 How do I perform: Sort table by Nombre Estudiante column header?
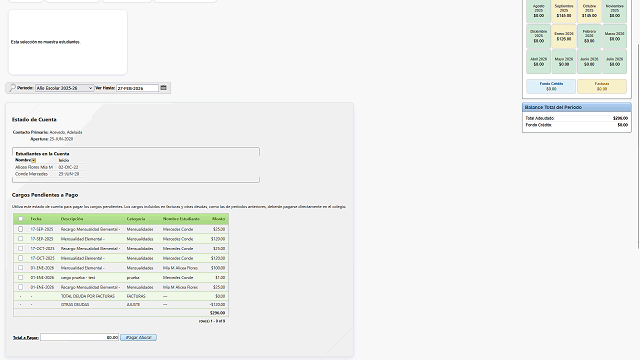coord(181,219)
